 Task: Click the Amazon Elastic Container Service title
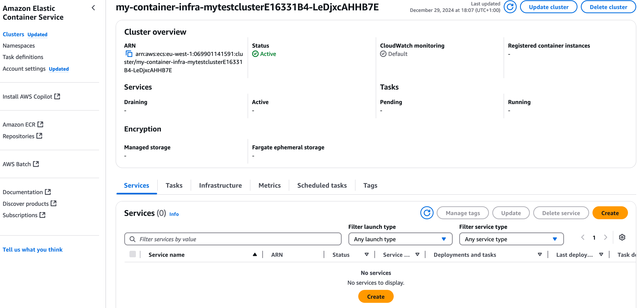pos(33,13)
